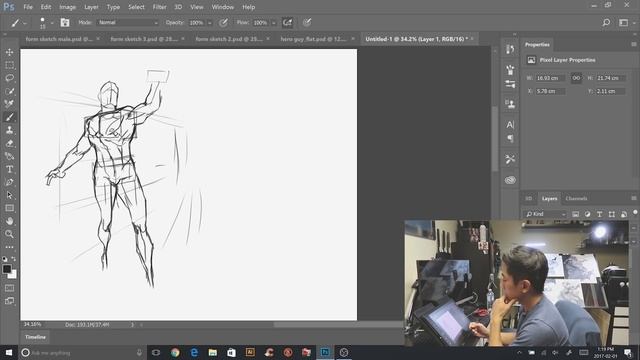Screen dimensions: 640x360
Task: Open the Filter menu
Action: [x=159, y=7]
